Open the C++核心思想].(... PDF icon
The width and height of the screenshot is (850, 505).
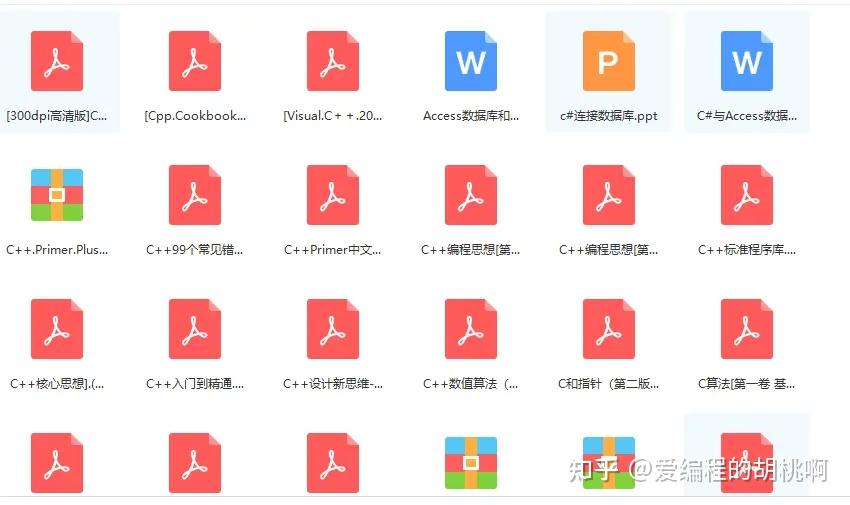57,329
